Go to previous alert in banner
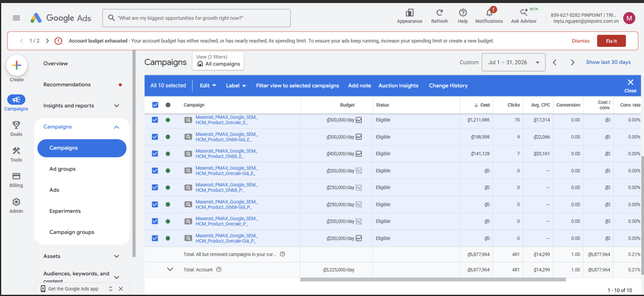This screenshot has width=644, height=296. 22,41
